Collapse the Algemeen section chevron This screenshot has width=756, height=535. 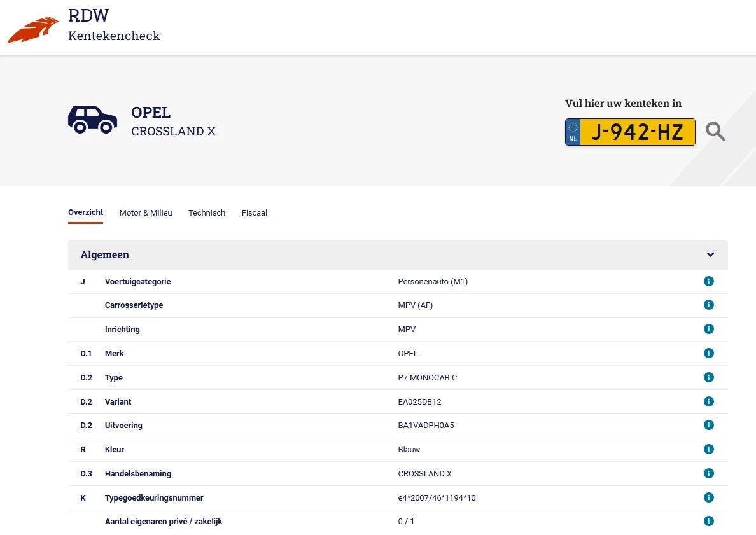pos(710,255)
